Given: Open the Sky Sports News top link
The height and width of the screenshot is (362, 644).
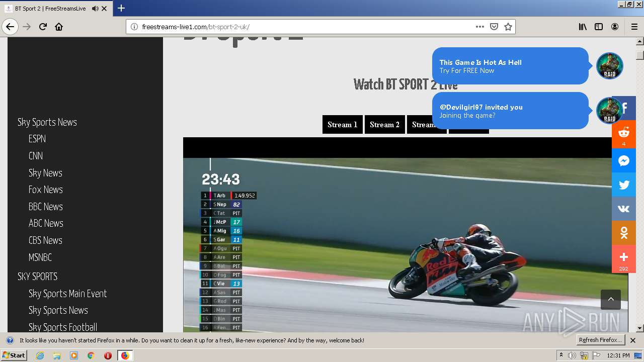Looking at the screenshot, I should [47, 122].
